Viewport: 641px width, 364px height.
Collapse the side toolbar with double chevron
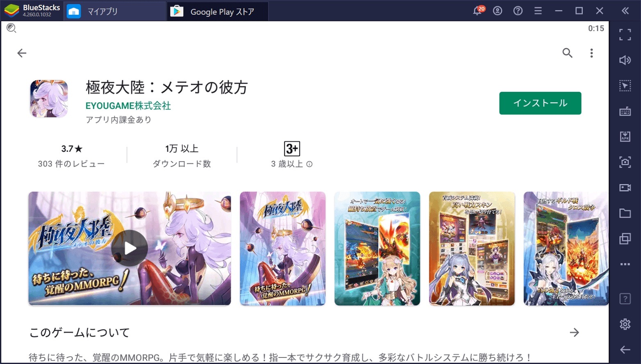click(625, 11)
